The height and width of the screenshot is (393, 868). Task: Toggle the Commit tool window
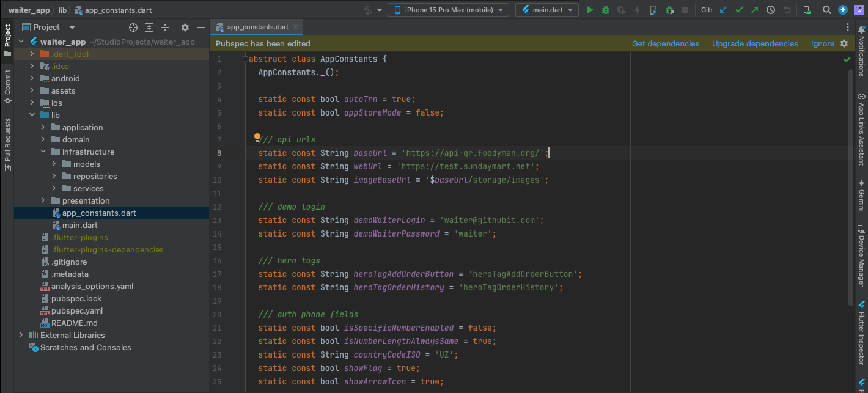point(7,86)
